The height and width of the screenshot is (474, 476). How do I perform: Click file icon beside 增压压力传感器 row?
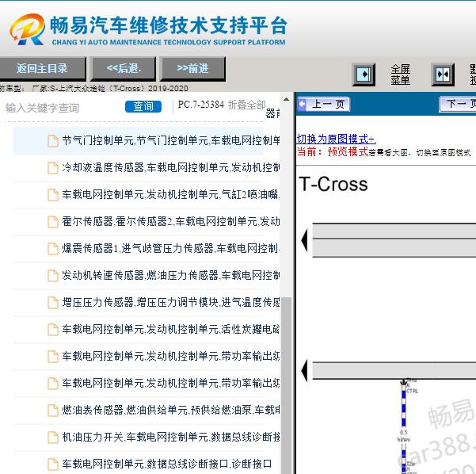[x=53, y=302]
